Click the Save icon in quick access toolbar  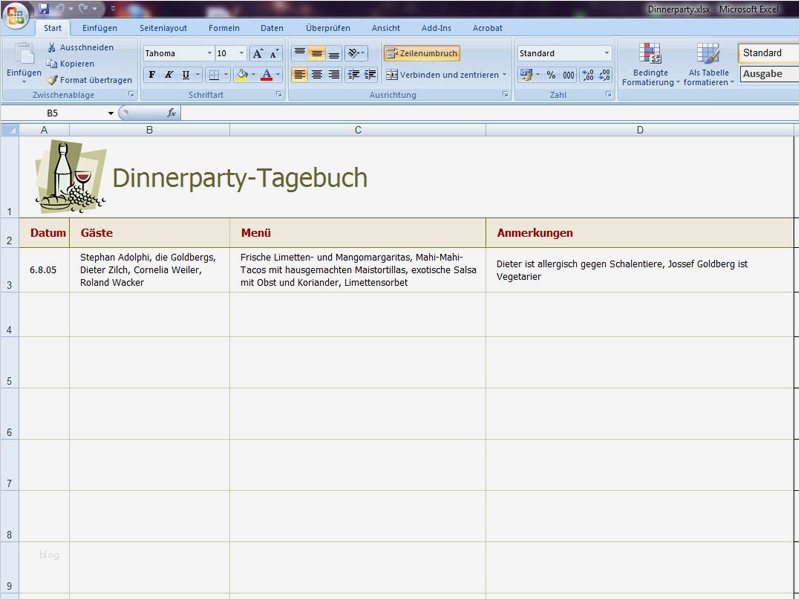[44, 9]
